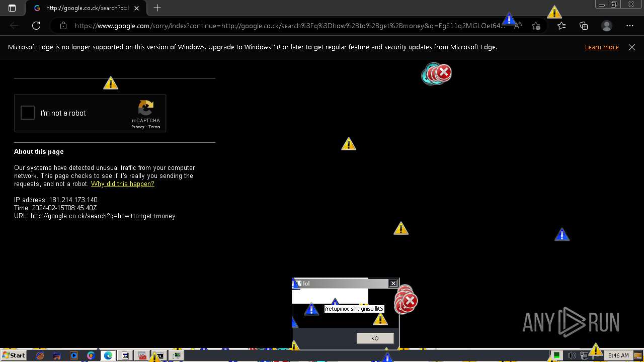Open the file explorer taskbar icon

click(x=57, y=355)
